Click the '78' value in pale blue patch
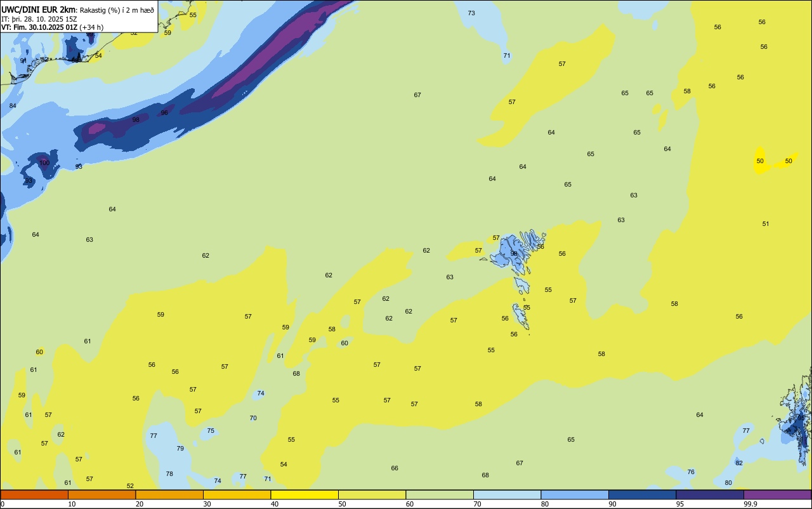This screenshot has width=812, height=509. click(x=169, y=474)
